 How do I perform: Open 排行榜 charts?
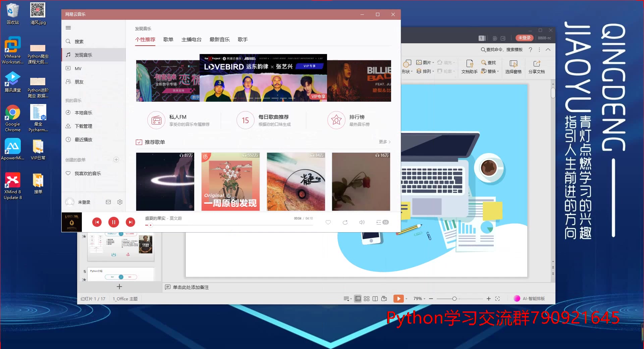point(349,120)
